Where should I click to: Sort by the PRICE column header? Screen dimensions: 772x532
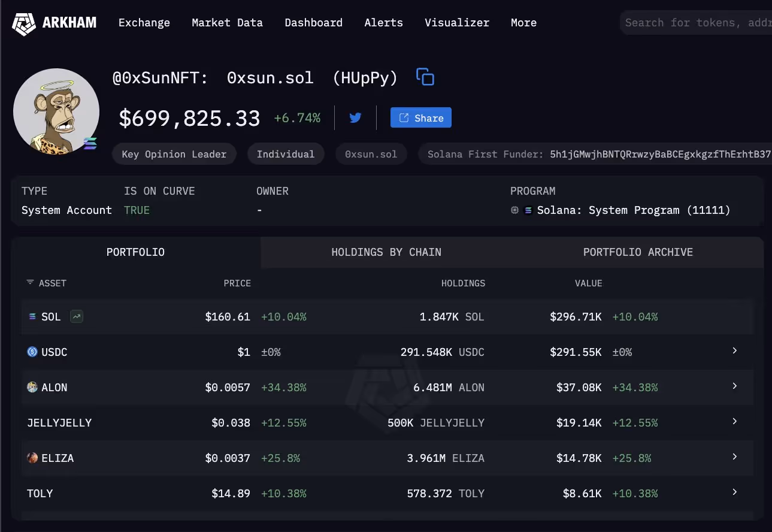point(237,283)
